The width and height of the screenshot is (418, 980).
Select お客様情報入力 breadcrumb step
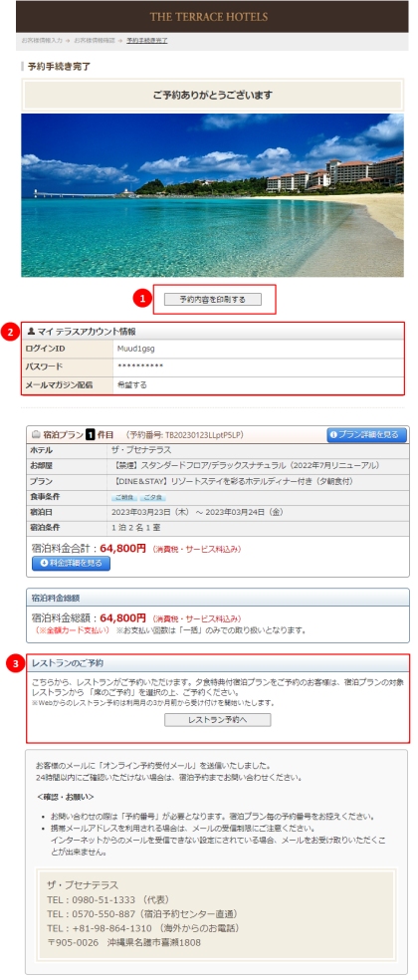point(42,40)
